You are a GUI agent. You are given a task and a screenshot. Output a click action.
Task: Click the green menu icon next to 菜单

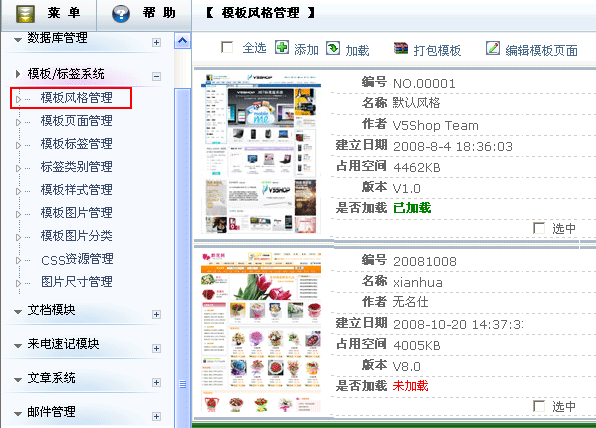25,14
